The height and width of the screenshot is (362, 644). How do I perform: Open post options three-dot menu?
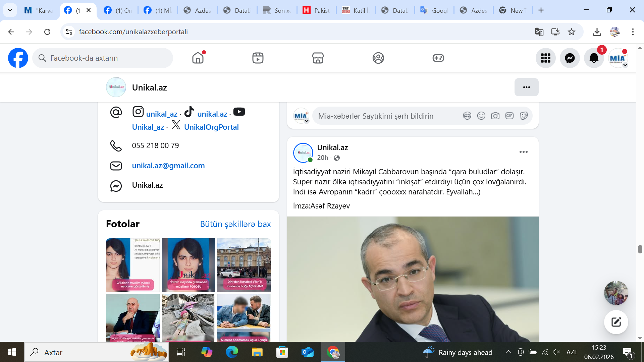click(x=523, y=152)
